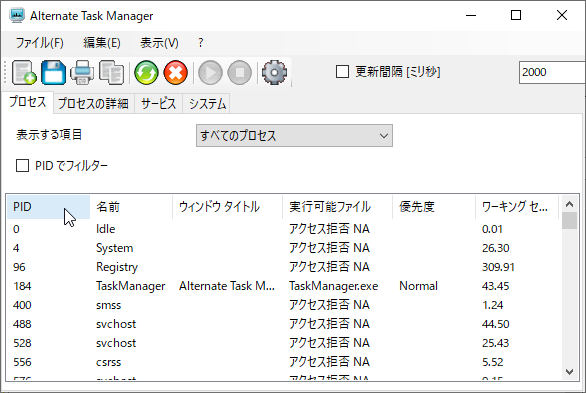Click the printer icon in toolbar

click(82, 72)
